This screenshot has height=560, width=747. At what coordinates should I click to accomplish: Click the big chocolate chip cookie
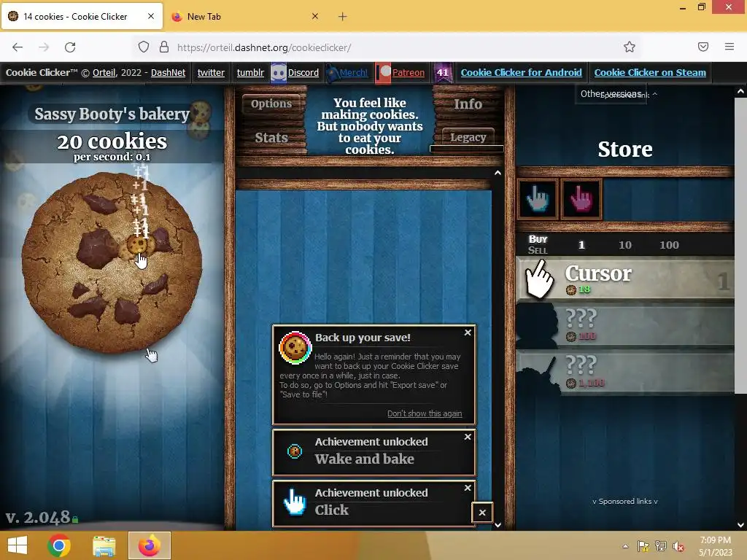(112, 263)
